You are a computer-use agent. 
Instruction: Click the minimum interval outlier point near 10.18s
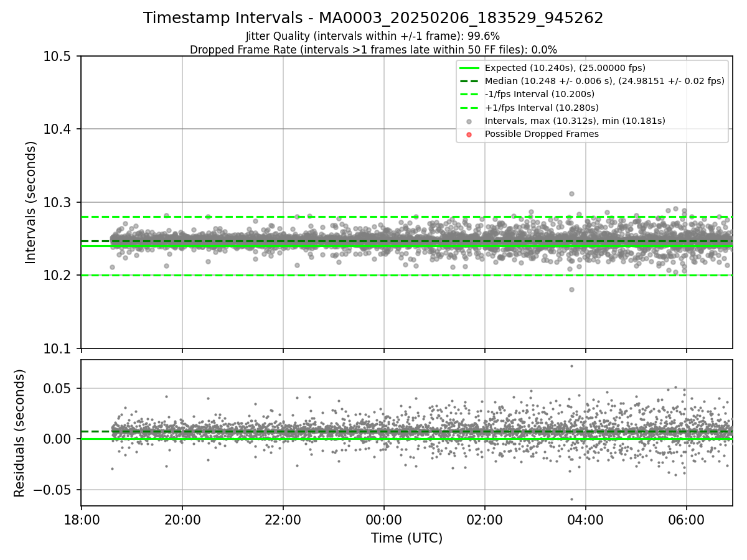pyautogui.click(x=571, y=289)
